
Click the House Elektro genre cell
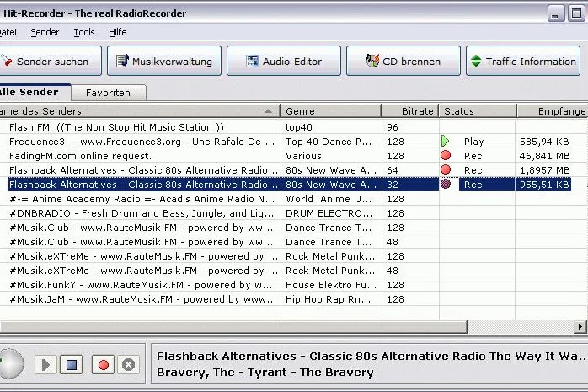click(331, 285)
